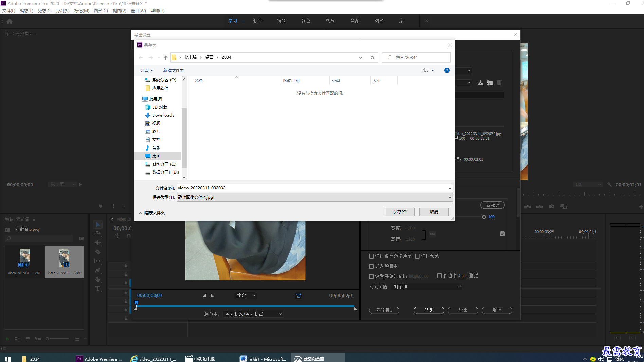
Task: Open the File menu
Action: point(9,11)
